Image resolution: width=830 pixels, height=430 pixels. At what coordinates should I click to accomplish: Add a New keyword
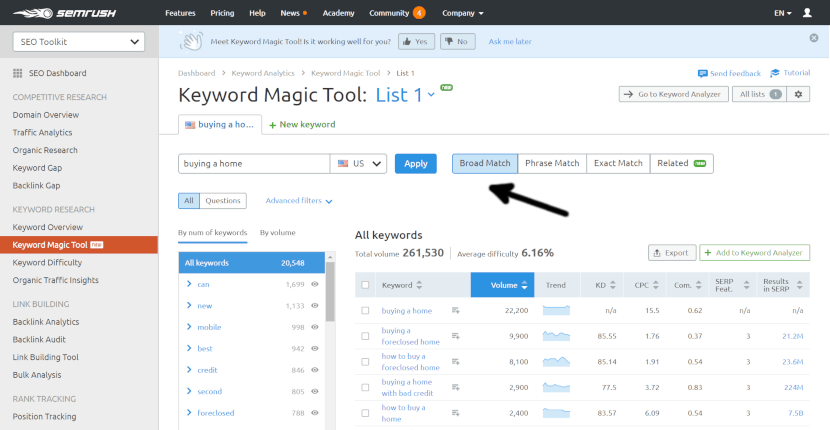click(x=302, y=124)
